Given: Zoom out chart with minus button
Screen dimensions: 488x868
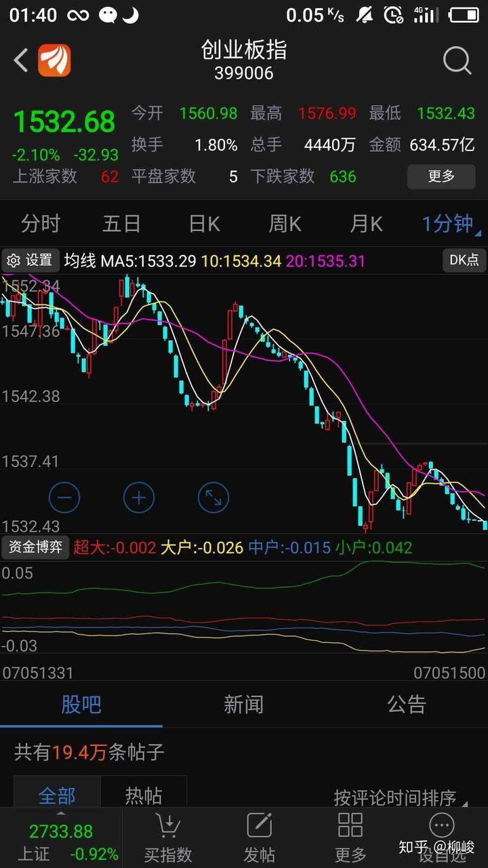Looking at the screenshot, I should [64, 498].
